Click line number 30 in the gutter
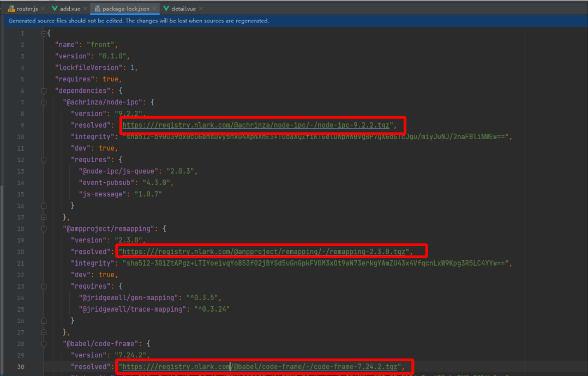The height and width of the screenshot is (376, 588). [x=21, y=367]
